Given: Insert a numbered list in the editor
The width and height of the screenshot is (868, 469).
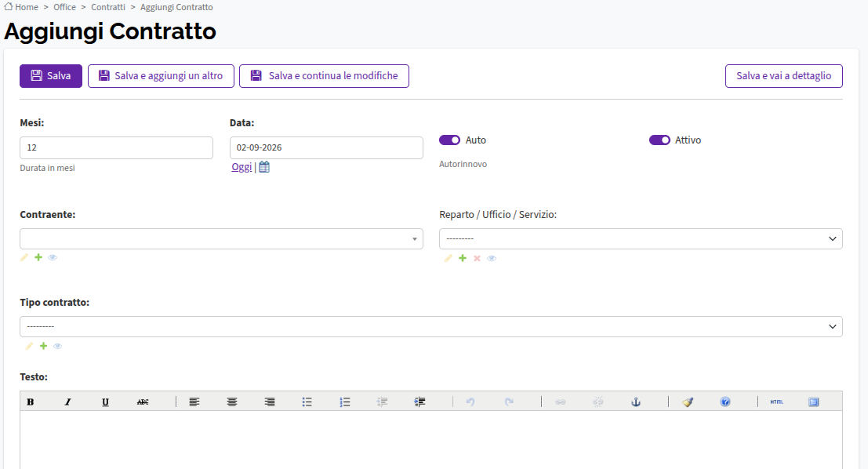Looking at the screenshot, I should [x=345, y=402].
